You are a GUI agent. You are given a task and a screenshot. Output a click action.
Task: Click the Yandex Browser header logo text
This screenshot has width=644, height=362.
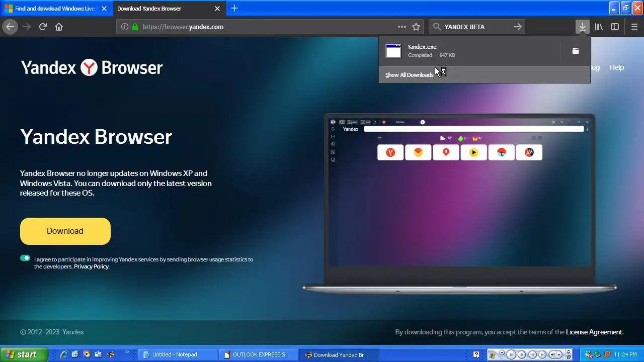click(92, 67)
